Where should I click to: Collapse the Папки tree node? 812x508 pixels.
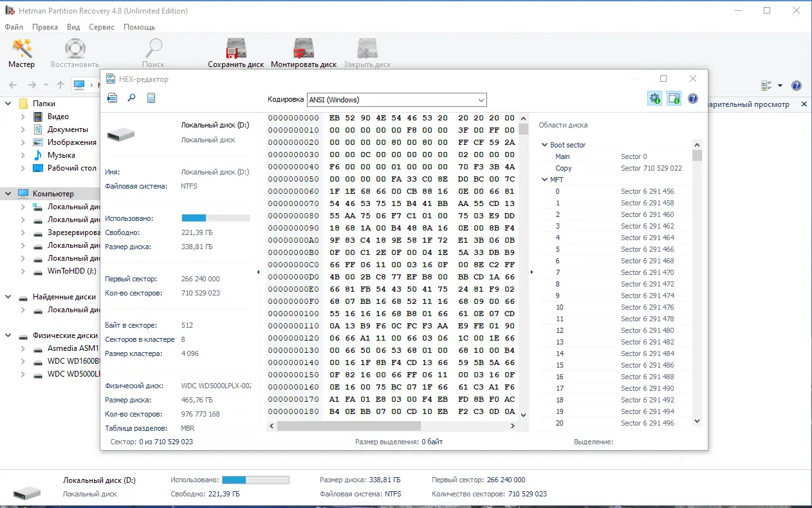tap(9, 104)
